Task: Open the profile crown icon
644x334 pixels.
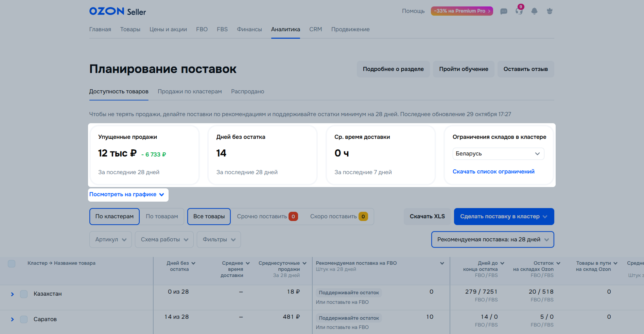Action: 550,11
